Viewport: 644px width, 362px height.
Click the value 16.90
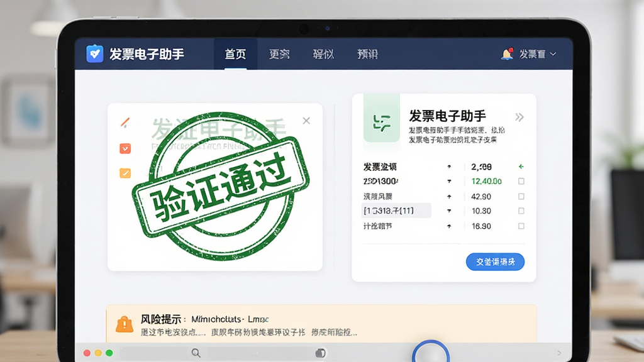click(481, 226)
